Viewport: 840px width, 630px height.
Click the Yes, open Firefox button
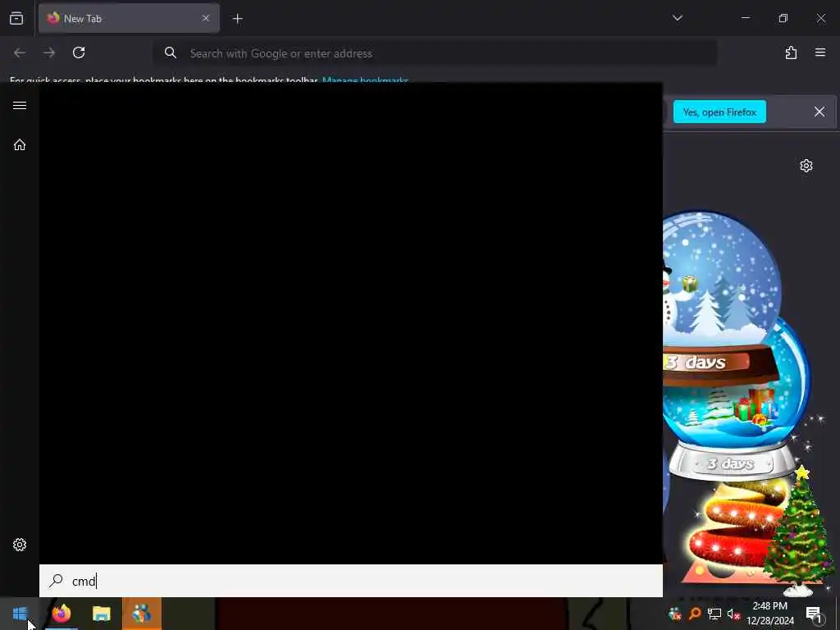click(719, 112)
